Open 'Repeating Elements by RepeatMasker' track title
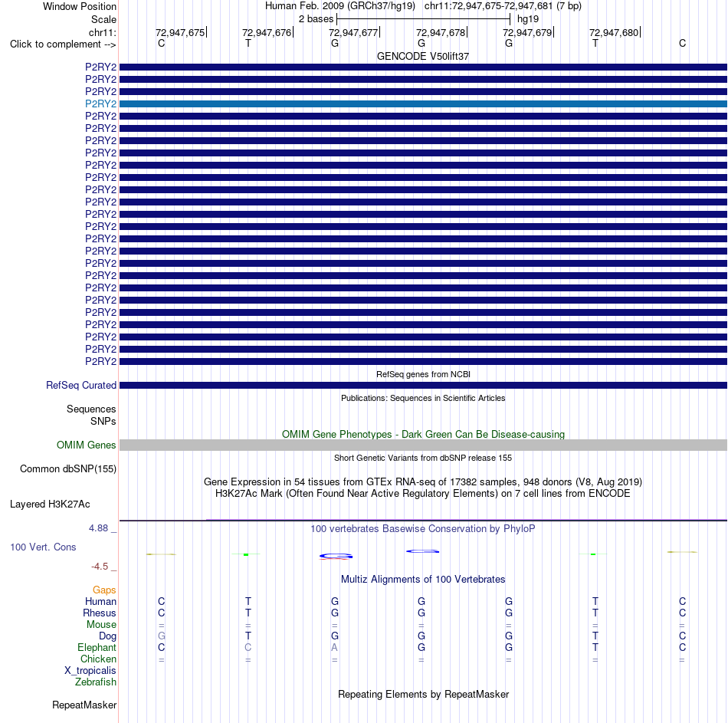 coord(423,694)
